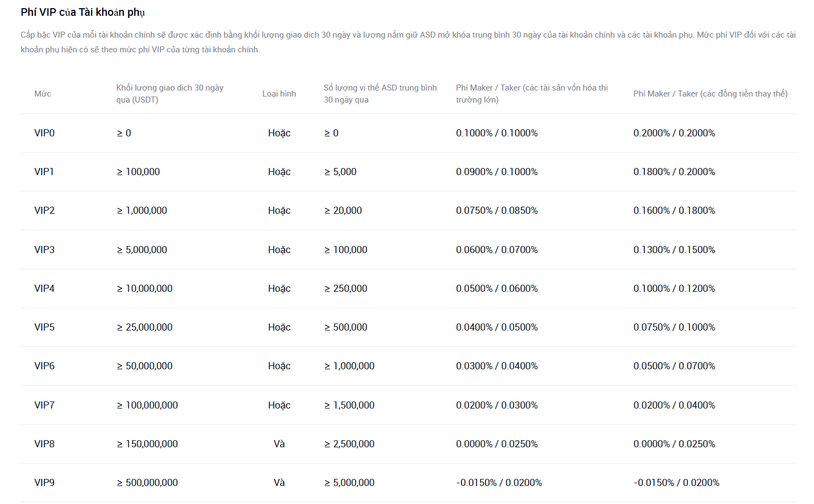
Task: Select the VIP2 tier label
Action: pyautogui.click(x=44, y=211)
